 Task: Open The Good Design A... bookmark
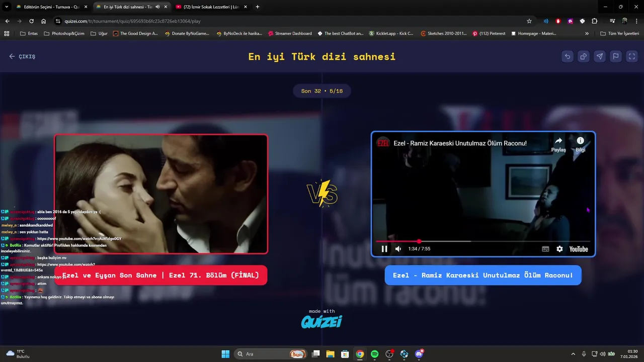coord(135,33)
